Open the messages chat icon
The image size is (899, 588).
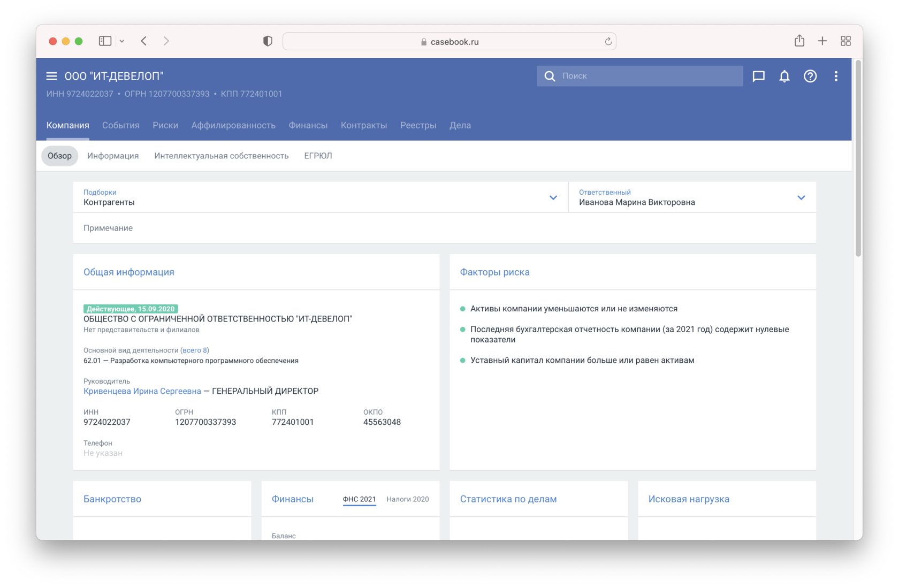(758, 76)
